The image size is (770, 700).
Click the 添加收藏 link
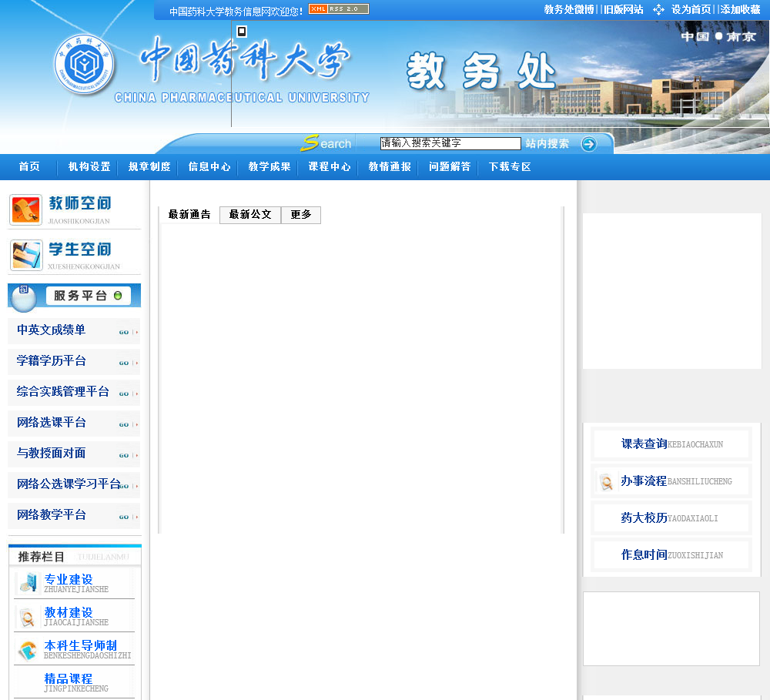coord(740,10)
